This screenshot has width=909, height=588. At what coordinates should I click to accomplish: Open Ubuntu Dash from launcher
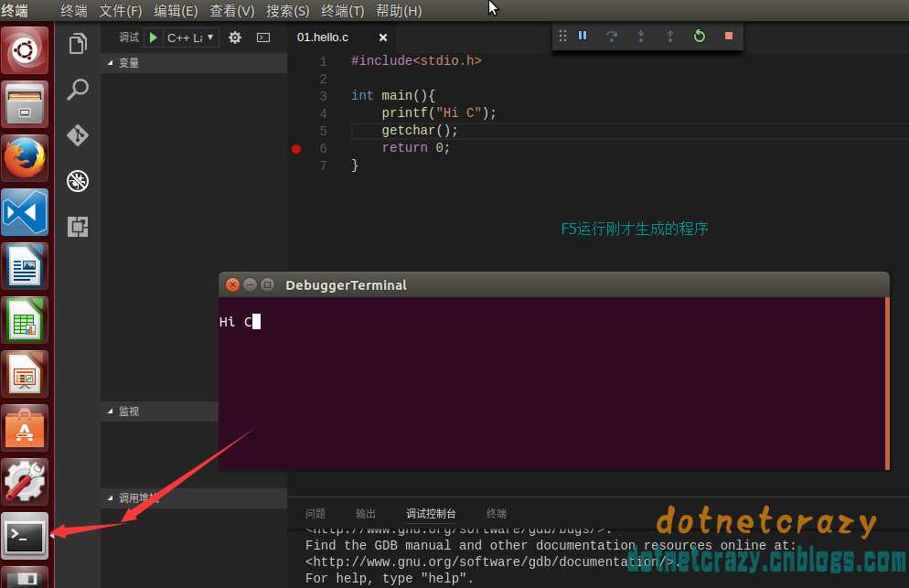(x=25, y=50)
